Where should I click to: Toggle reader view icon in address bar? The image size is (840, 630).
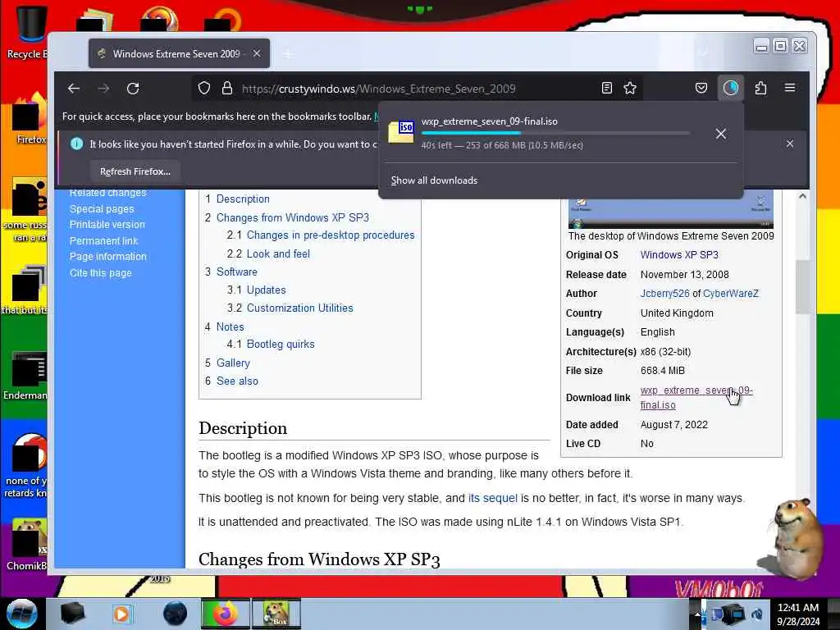(x=607, y=89)
